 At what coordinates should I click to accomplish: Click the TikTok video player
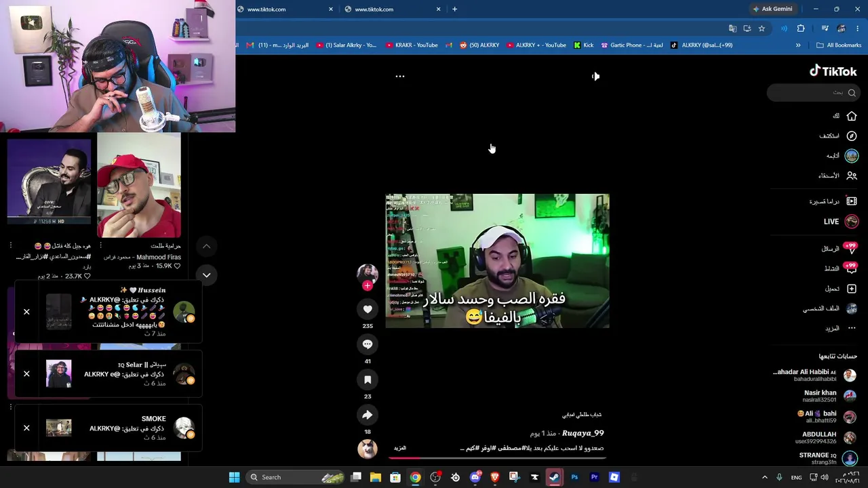click(x=498, y=261)
